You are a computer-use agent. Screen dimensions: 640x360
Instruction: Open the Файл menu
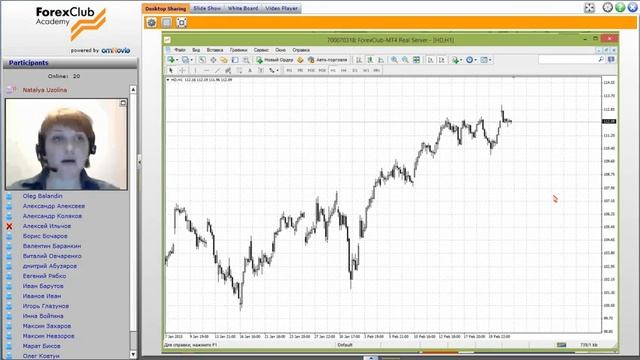point(180,50)
